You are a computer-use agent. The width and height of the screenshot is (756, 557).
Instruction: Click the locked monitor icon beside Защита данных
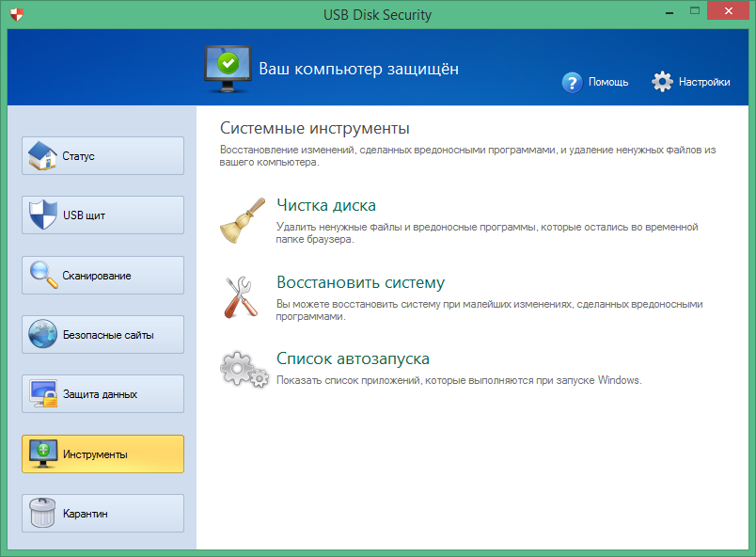coord(43,393)
